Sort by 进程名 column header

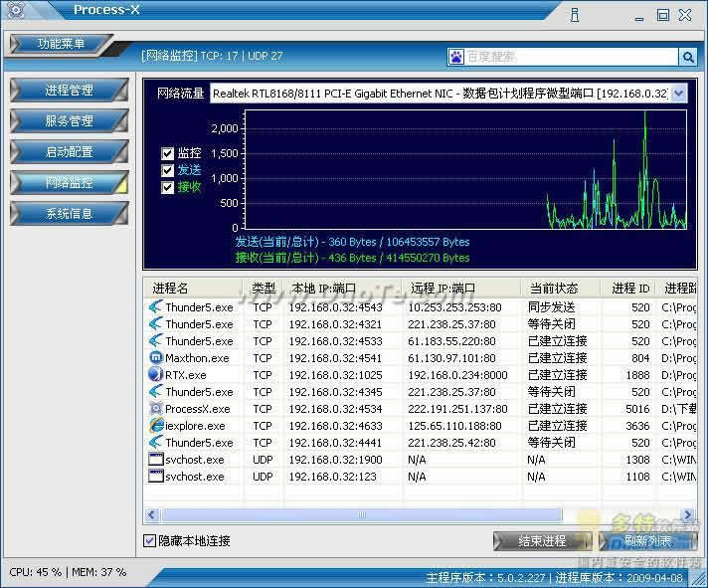point(193,289)
